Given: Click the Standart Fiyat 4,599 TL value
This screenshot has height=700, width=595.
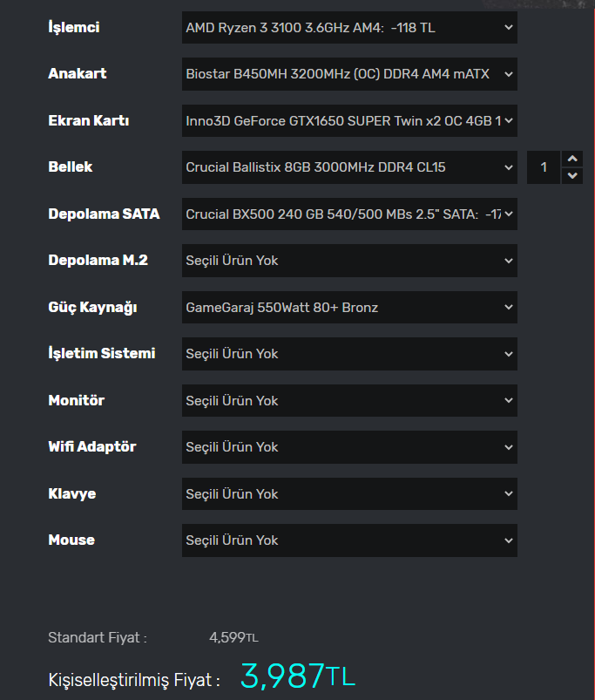Looking at the screenshot, I should tap(233, 637).
